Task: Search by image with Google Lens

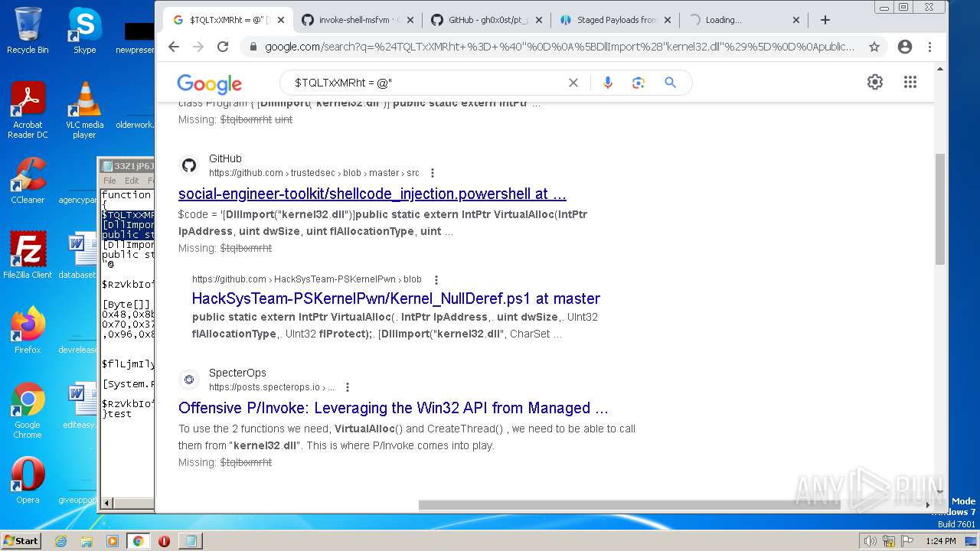Action: [x=639, y=83]
